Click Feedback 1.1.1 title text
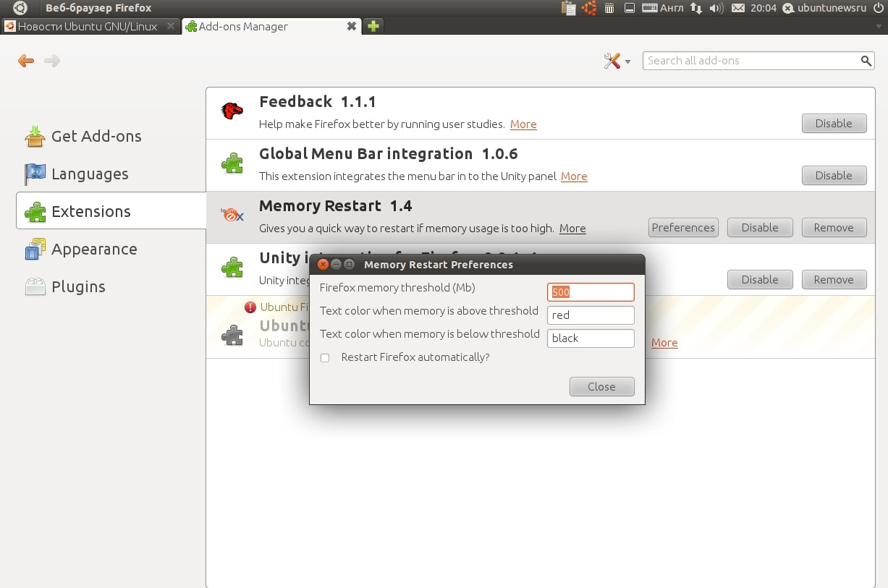888x588 pixels. click(x=318, y=102)
